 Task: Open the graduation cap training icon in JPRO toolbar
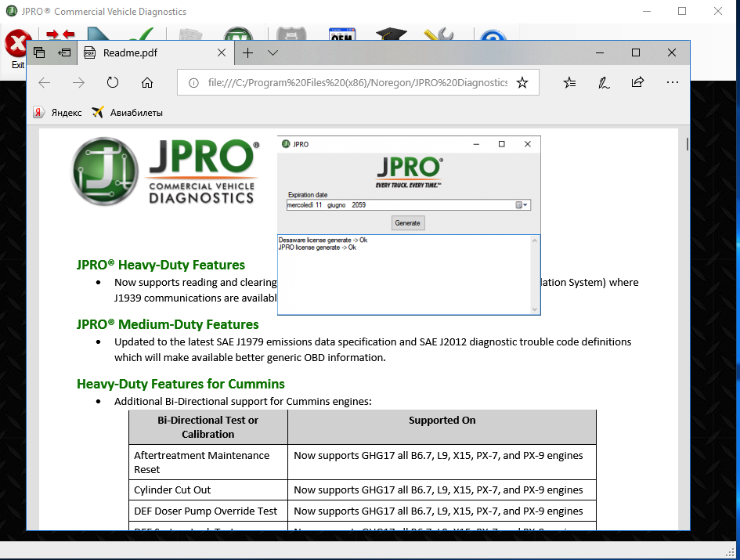pyautogui.click(x=392, y=34)
